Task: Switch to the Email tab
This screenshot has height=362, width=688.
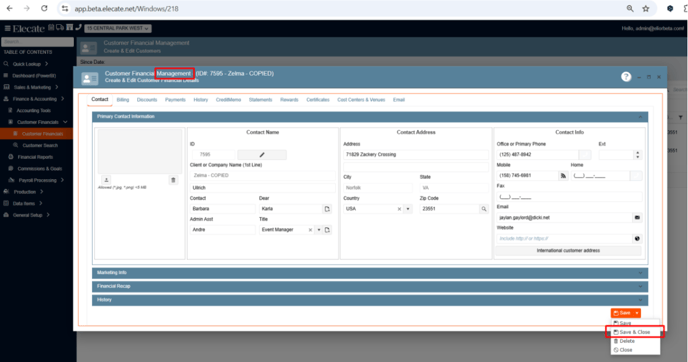Action: point(399,100)
